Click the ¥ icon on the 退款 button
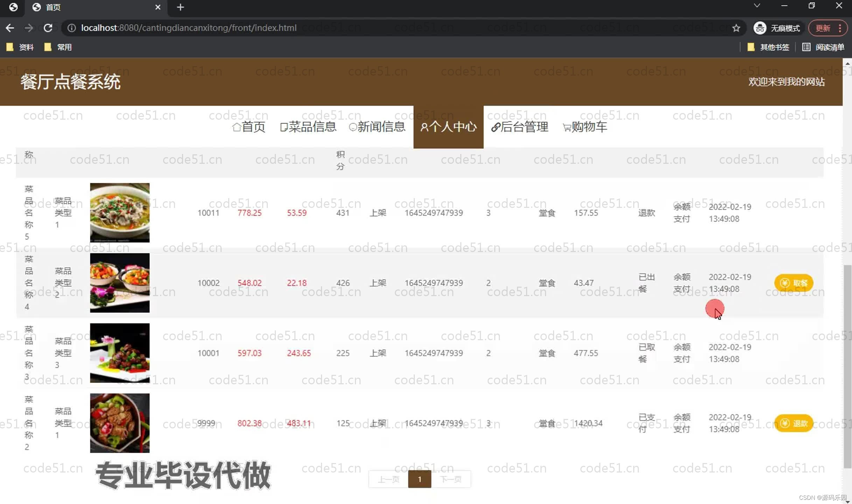852x504 pixels. pyautogui.click(x=785, y=423)
